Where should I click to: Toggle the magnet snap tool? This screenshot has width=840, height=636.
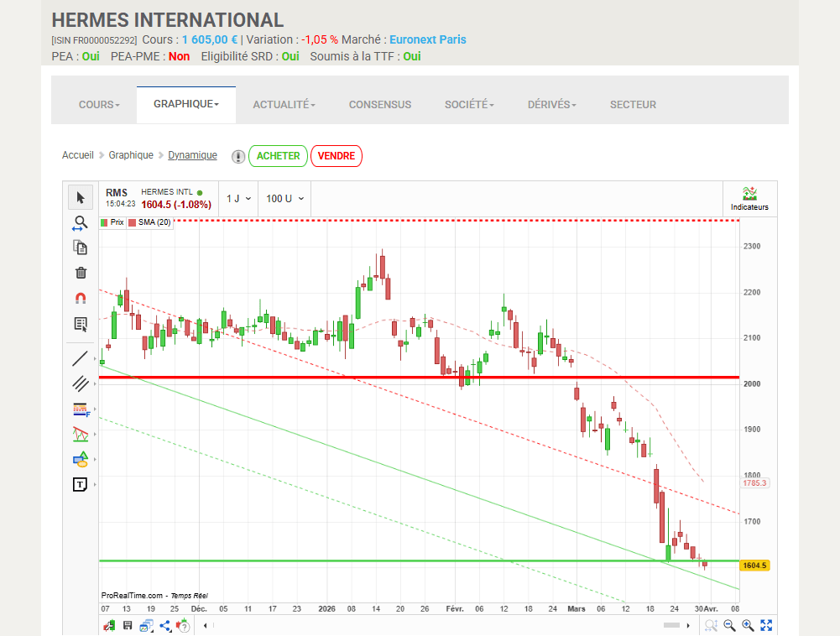[81, 298]
